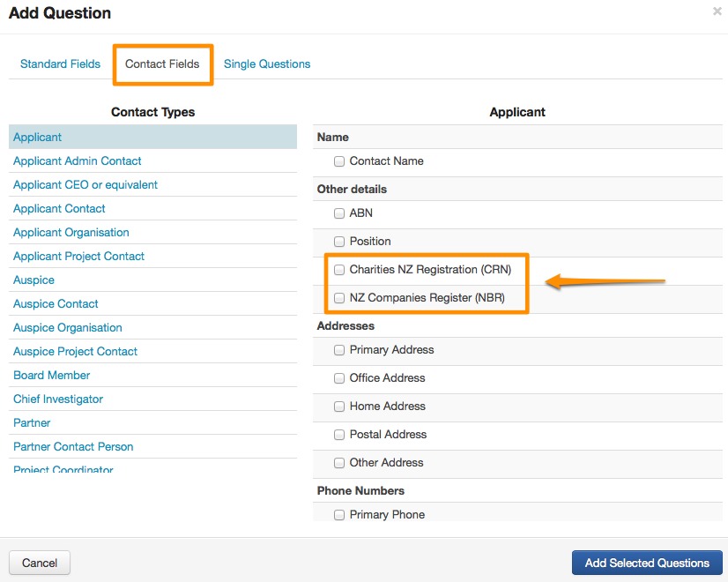This screenshot has height=582, width=728.
Task: Pick Chief Investigator from contact types
Action: click(58, 399)
